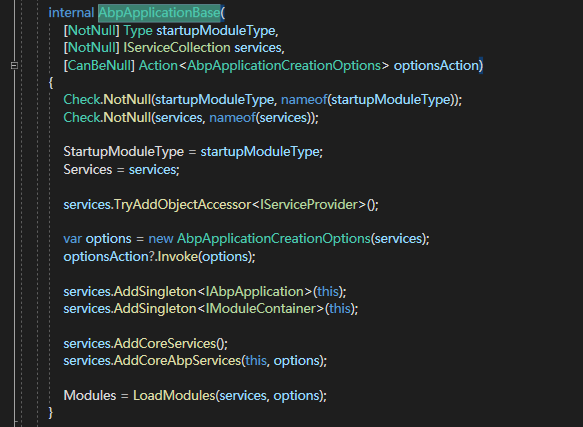This screenshot has height=427, width=583.
Task: Collapse the constructor code block outline toggle
Action: click(x=14, y=66)
